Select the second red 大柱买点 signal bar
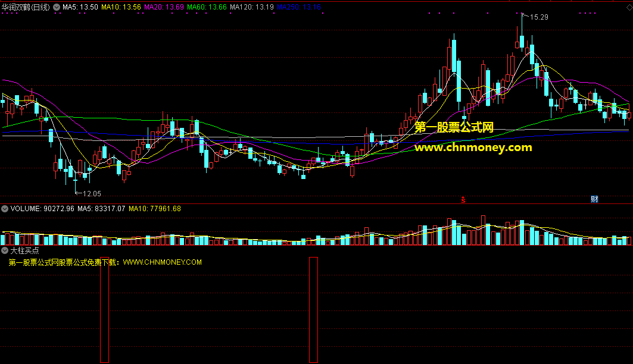633x364 pixels. (x=313, y=310)
